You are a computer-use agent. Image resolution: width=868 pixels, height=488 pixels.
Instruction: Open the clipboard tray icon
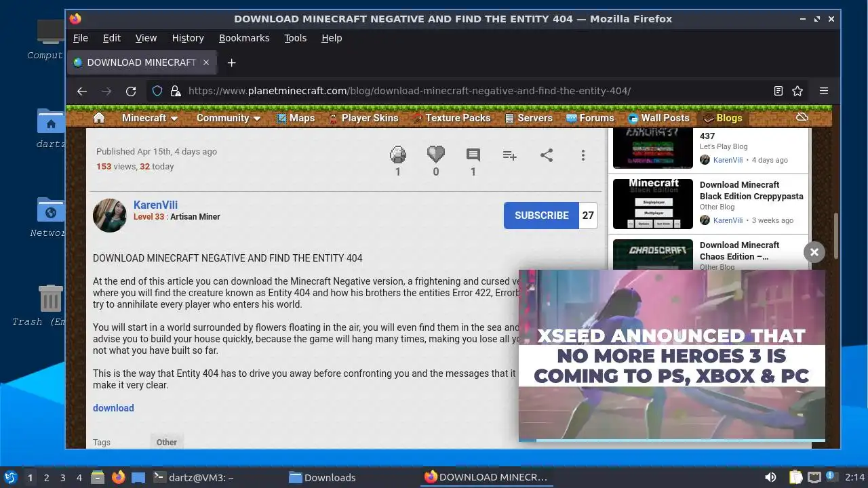tap(795, 477)
